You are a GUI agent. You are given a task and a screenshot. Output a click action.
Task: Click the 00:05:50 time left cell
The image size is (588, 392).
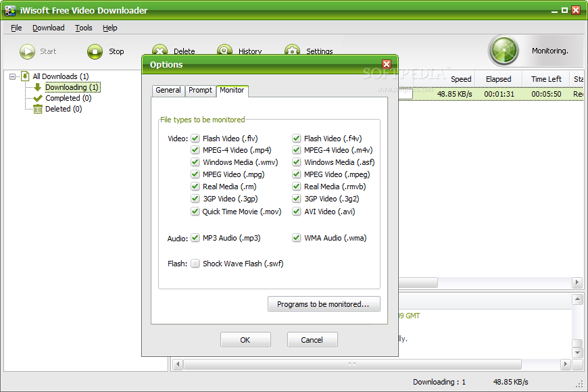coord(546,94)
